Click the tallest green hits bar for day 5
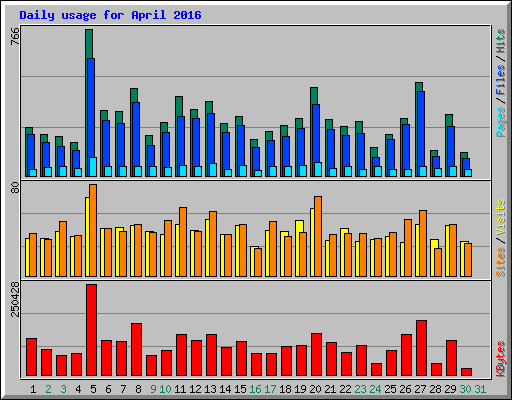512x400 pixels. (x=89, y=44)
